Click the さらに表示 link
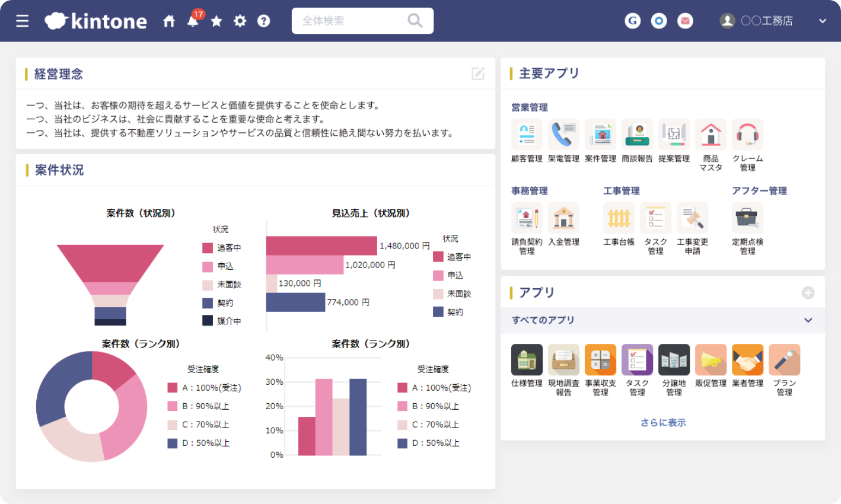 coord(662,423)
